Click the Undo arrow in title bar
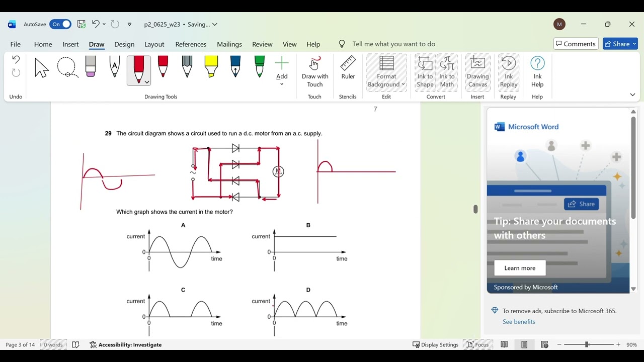The height and width of the screenshot is (362, 644). [x=96, y=24]
